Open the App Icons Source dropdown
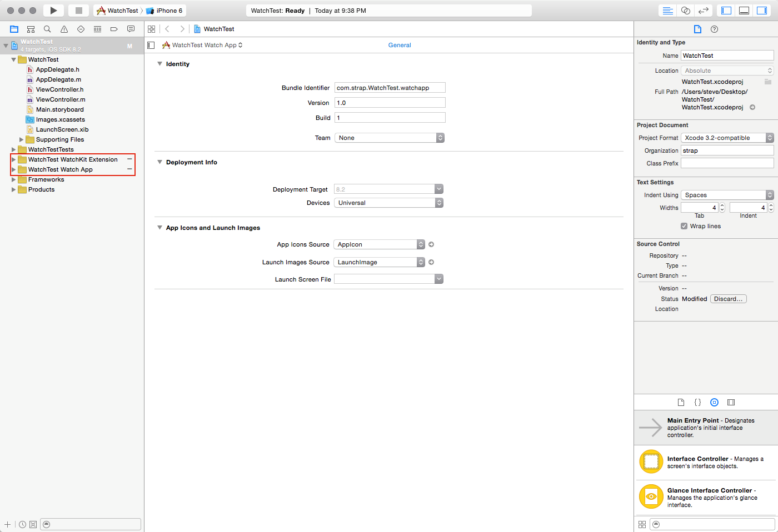The image size is (778, 532). [380, 244]
